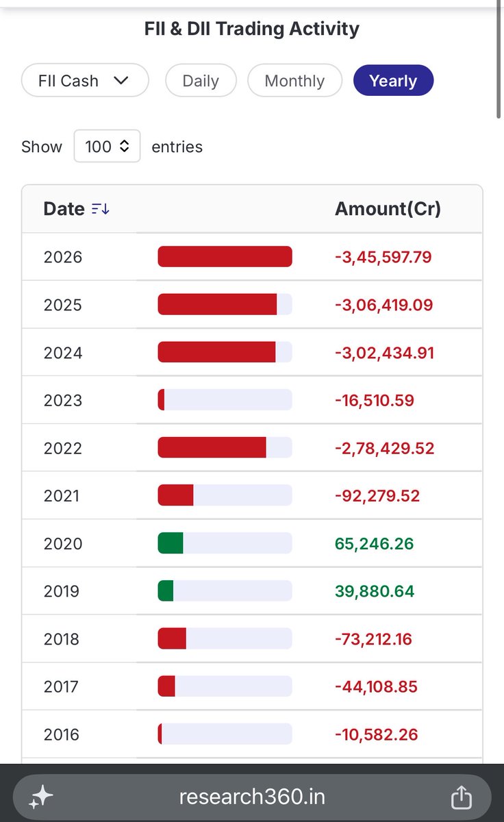Select the 2022 row year
Image resolution: width=504 pixels, height=822 pixels.
coord(62,448)
